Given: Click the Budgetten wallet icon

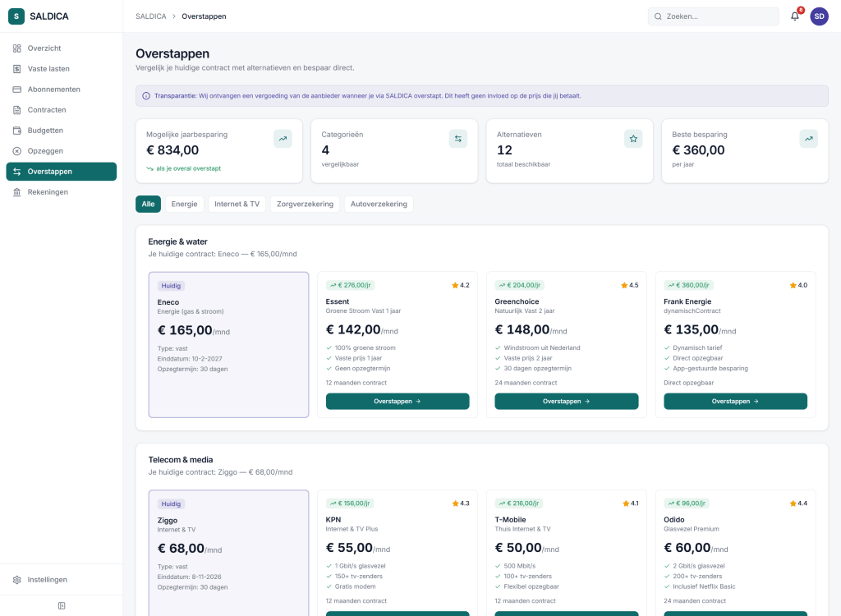Looking at the screenshot, I should [x=16, y=131].
